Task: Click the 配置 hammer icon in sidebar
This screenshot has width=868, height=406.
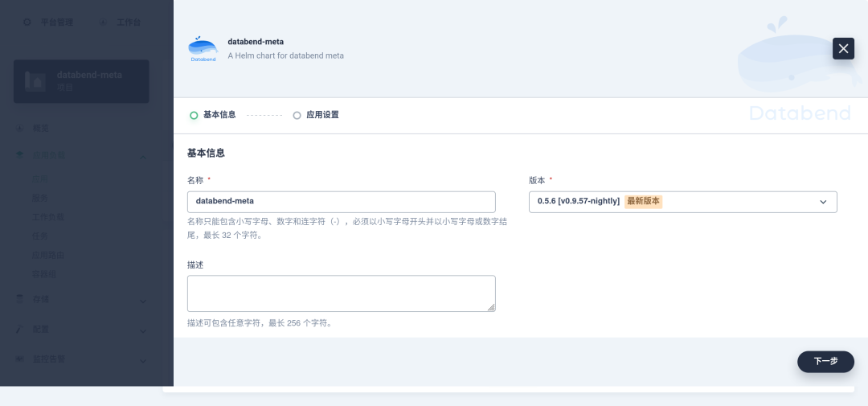Action: pos(20,330)
